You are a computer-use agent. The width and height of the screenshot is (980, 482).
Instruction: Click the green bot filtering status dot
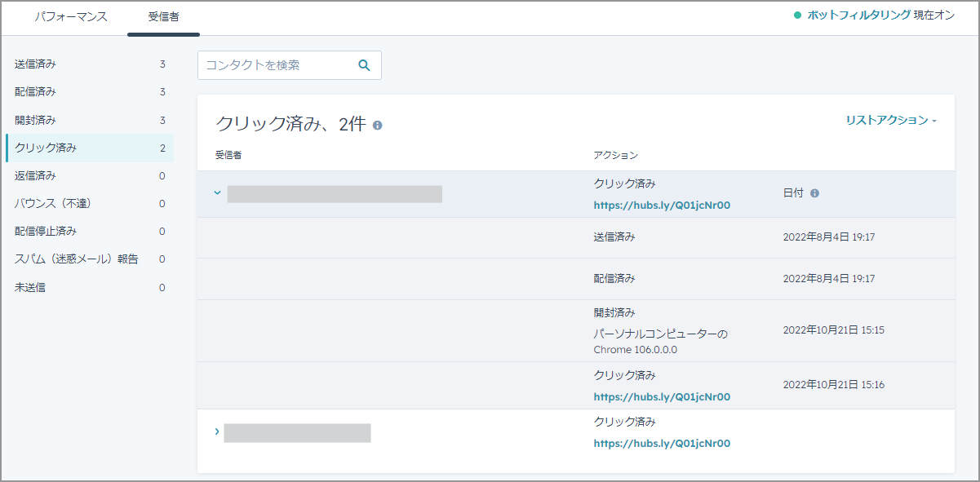[x=797, y=15]
